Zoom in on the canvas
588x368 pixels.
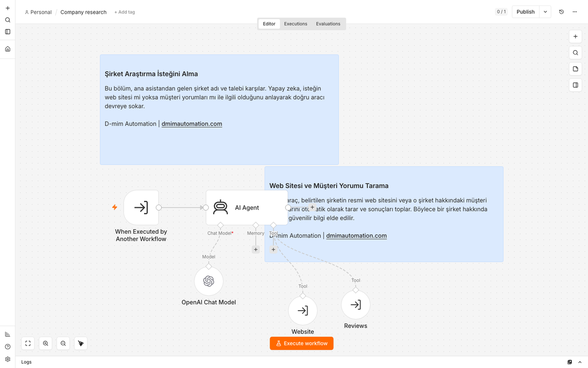point(46,343)
